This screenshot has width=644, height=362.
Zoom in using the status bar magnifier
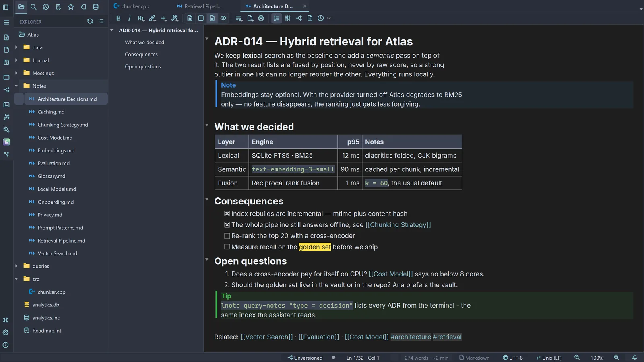[616, 358]
